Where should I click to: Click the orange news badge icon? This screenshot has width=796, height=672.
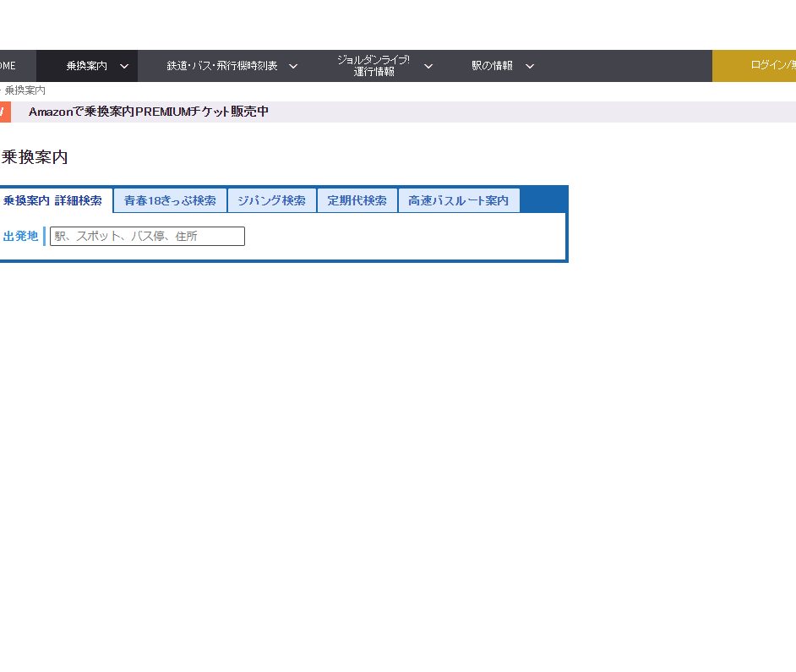[x=4, y=112]
